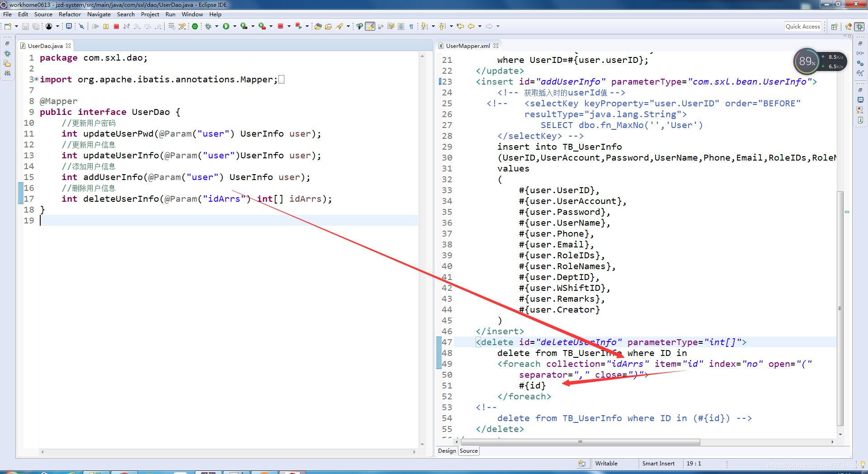The width and height of the screenshot is (868, 474).
Task: Restore the right upper sidebar view stack
Action: click(x=860, y=43)
